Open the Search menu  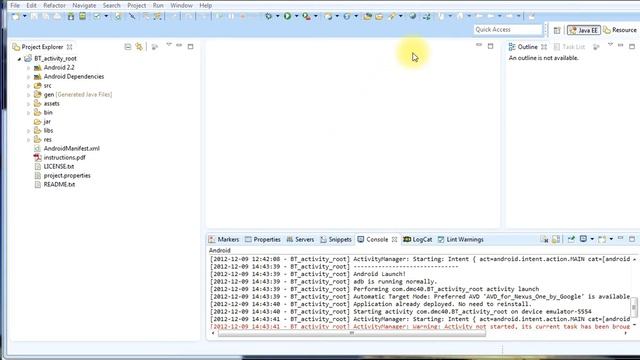111,5
